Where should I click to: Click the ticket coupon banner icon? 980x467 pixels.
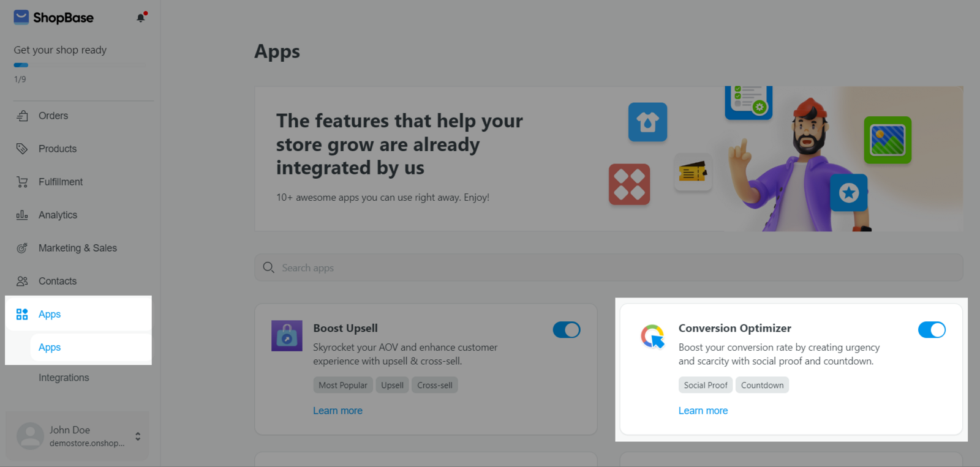tap(693, 172)
